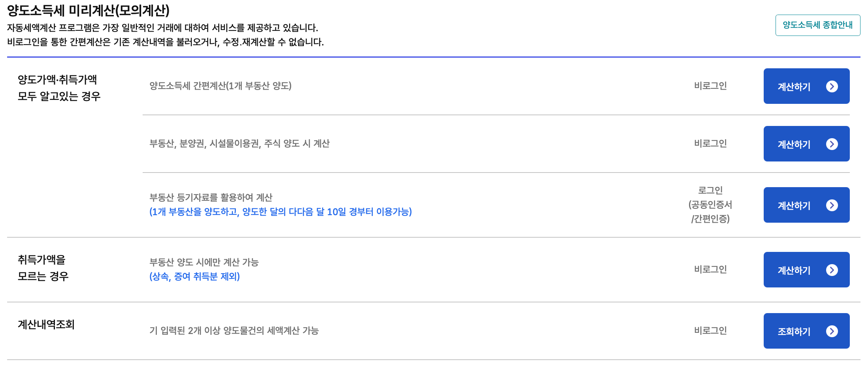Click the chevron icon on the first 계산하기 button

click(x=832, y=86)
